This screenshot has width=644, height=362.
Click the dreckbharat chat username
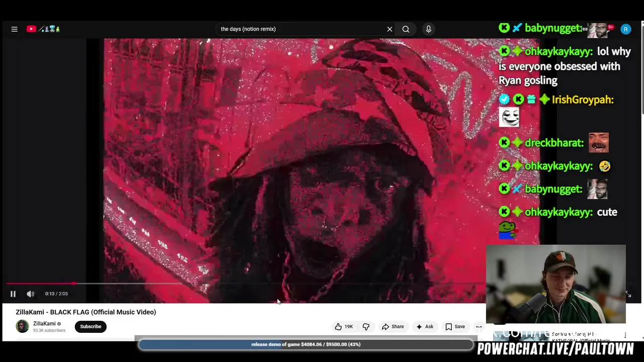(x=554, y=143)
